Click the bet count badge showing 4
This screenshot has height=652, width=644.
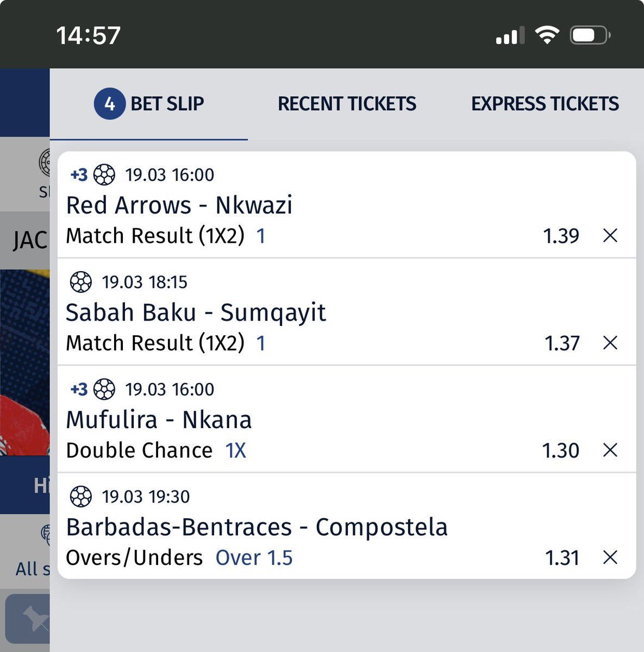point(110,104)
